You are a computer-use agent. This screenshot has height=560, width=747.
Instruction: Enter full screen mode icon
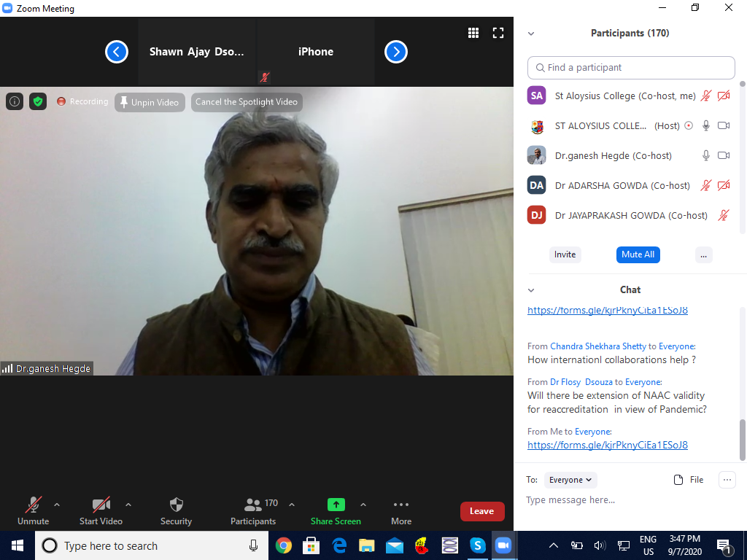[x=498, y=32]
